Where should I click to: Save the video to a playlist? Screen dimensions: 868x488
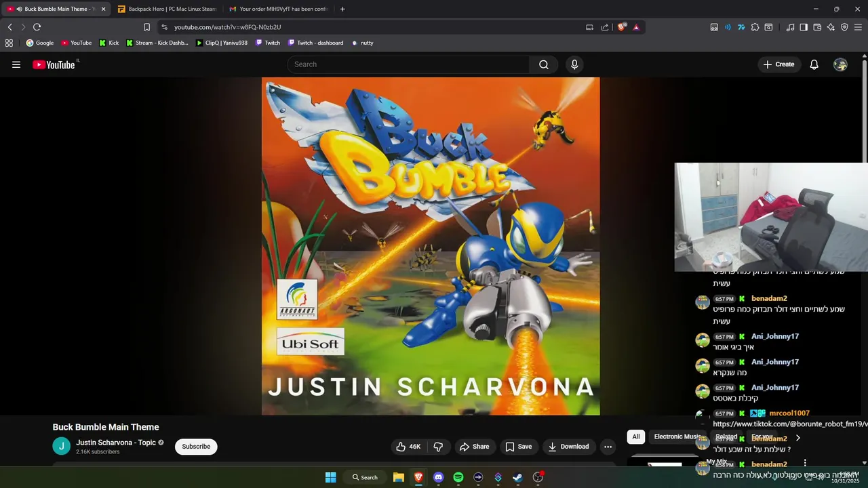[x=518, y=447]
